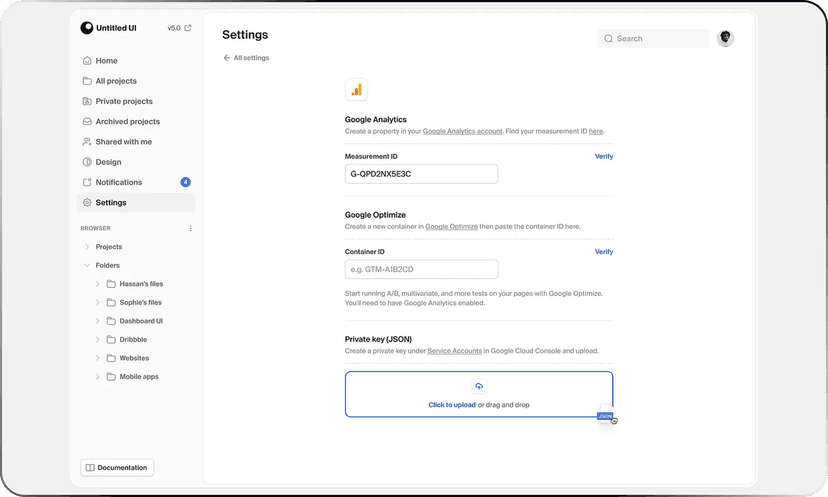Screen dimensions: 828x497
Task: Follow the Service Accounts link
Action: tap(455, 351)
